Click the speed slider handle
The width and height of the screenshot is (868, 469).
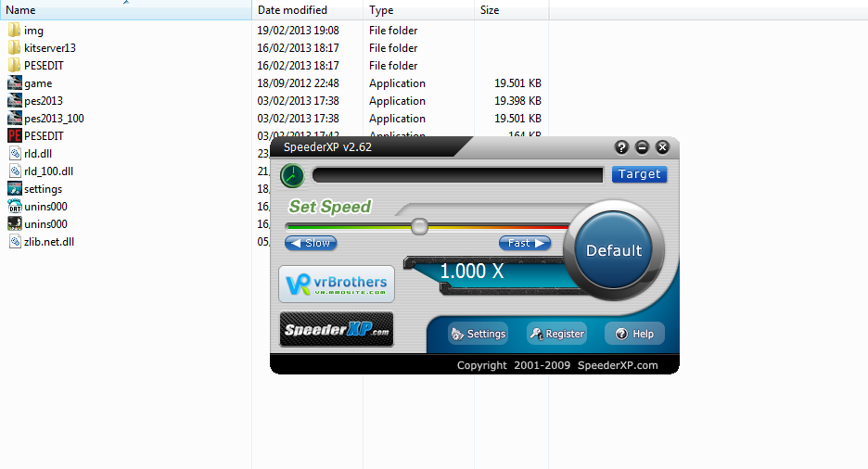(419, 226)
